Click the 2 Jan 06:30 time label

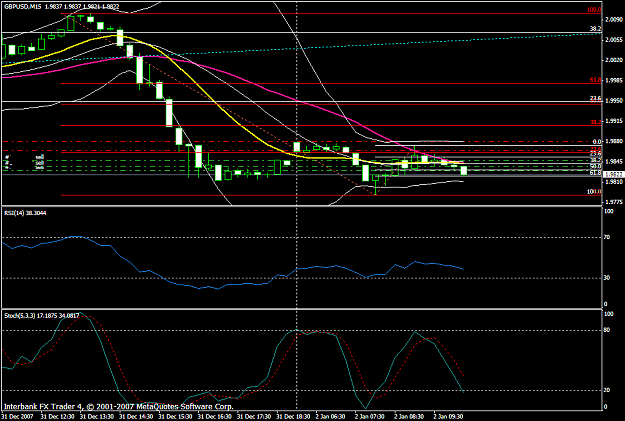coord(330,417)
